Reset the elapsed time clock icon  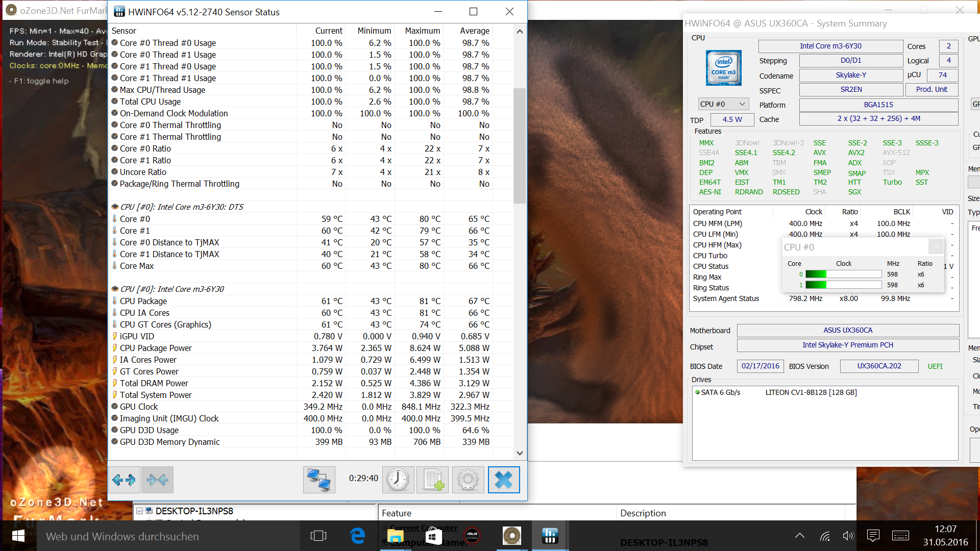398,480
